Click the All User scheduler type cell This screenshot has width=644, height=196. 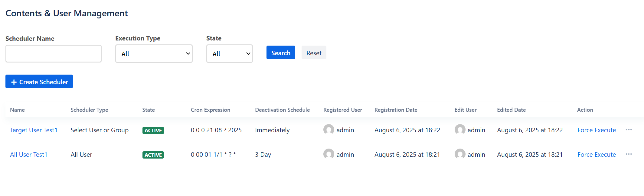81,155
